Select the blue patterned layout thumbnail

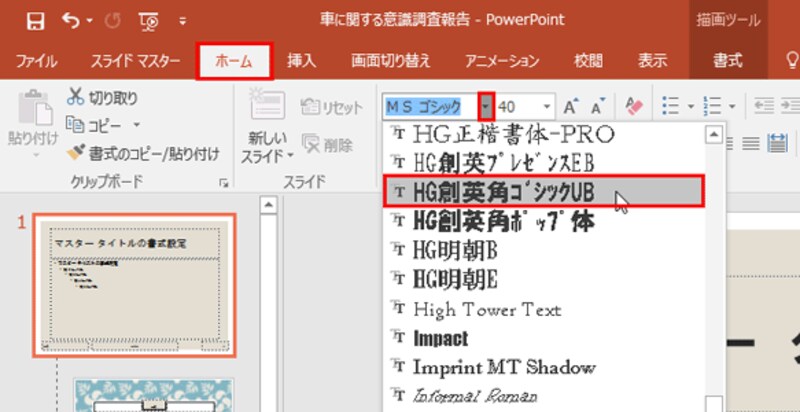(154, 395)
